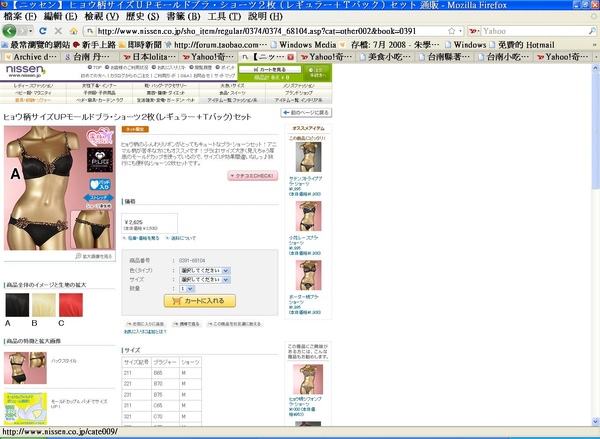Open the 工具 (T) menu
The height and width of the screenshot is (439, 600).
pos(224,17)
